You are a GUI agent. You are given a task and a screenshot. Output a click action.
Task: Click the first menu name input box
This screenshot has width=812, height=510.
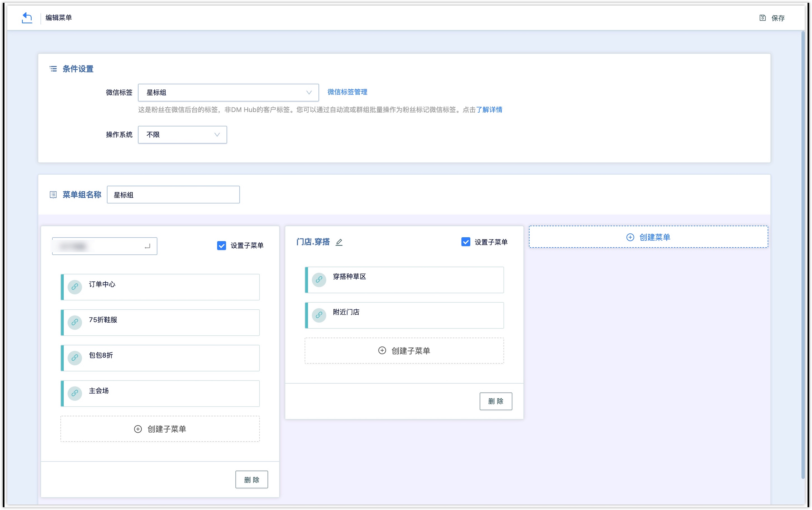tap(104, 246)
